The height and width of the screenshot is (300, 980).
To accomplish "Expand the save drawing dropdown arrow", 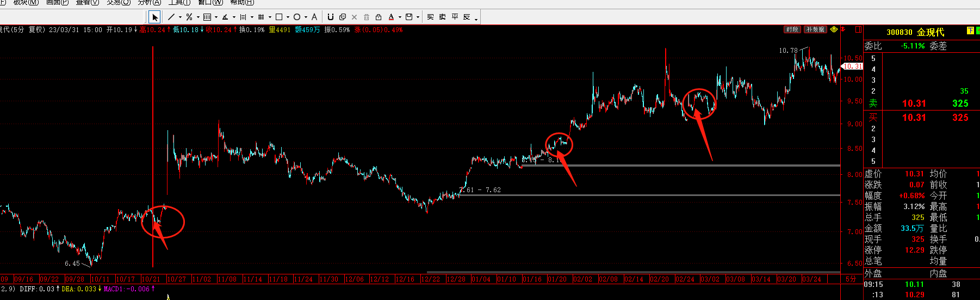I will pos(418,17).
